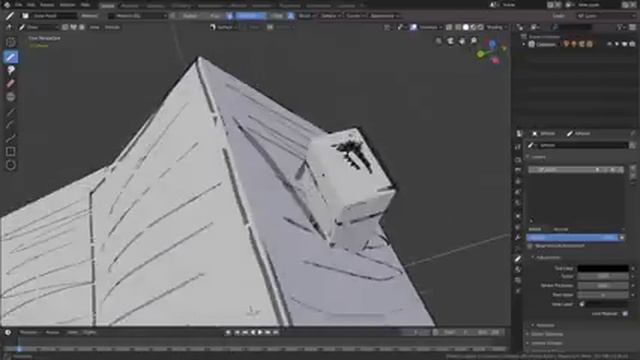This screenshot has width=640, height=360.
Task: Open the Render menu
Action: [x=47, y=5]
